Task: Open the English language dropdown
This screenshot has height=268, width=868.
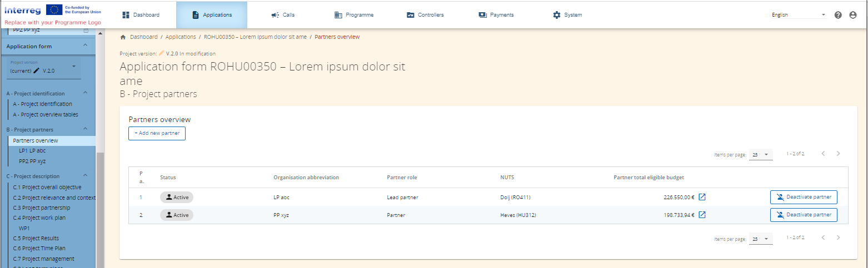Action: click(x=798, y=15)
